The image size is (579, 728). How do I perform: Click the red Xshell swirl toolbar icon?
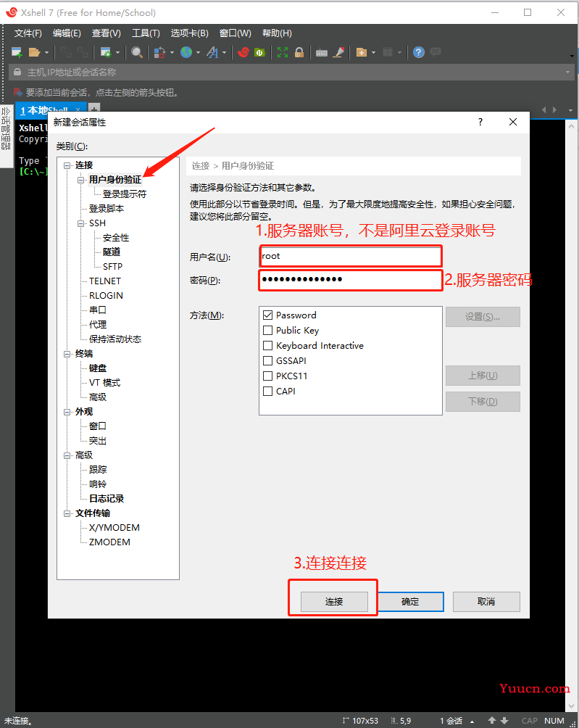[243, 52]
